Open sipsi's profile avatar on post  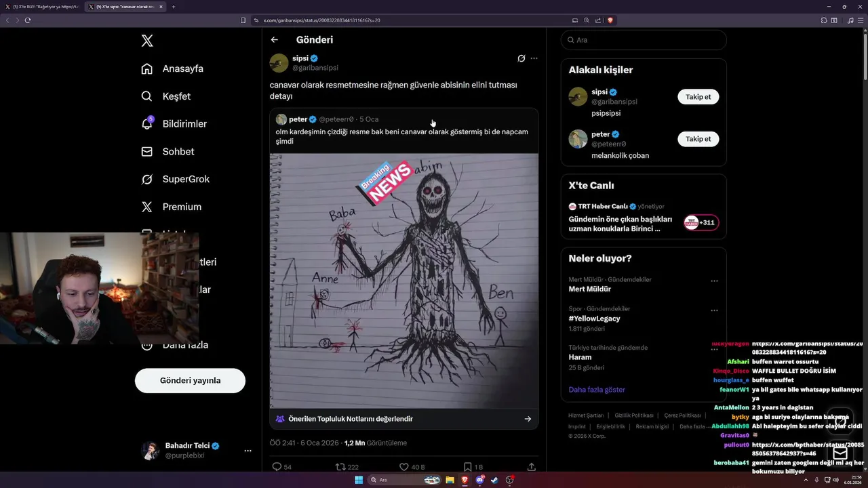(x=279, y=63)
